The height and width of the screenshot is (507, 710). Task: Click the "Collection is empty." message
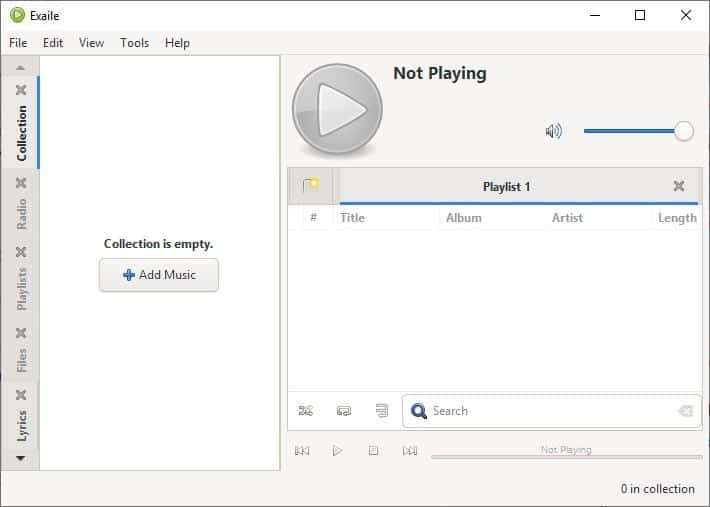point(158,244)
